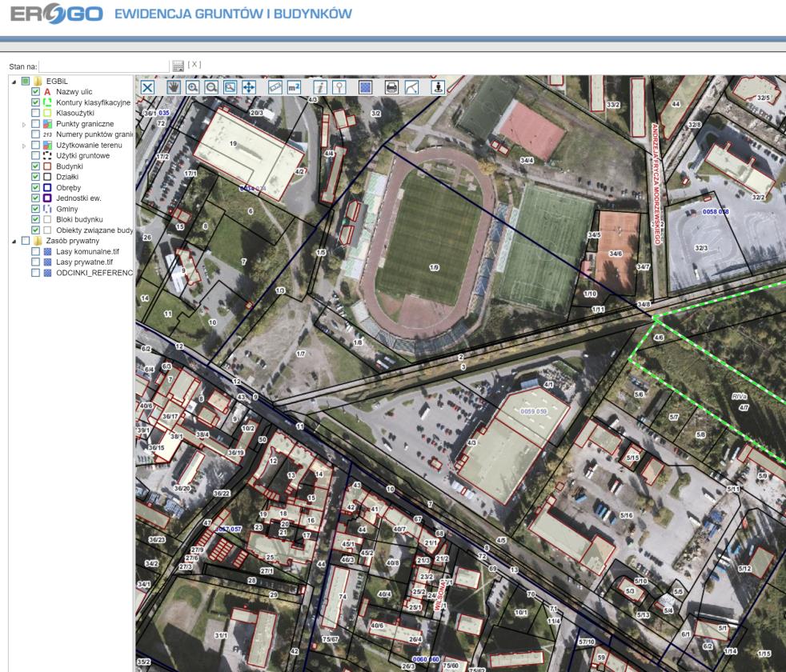
Task: Enable the Lasy prywatne.tif checkbox
Action: (35, 262)
